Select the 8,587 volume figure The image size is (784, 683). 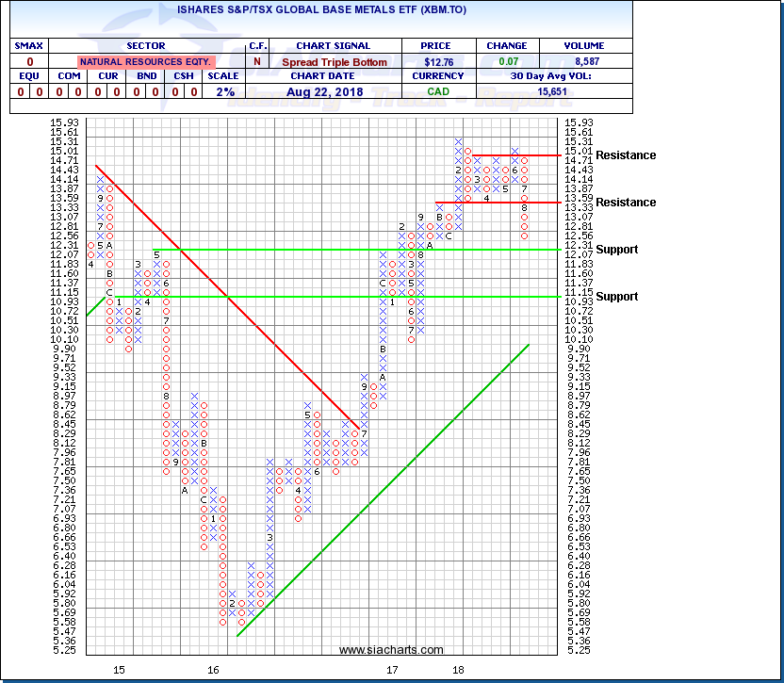pos(584,60)
